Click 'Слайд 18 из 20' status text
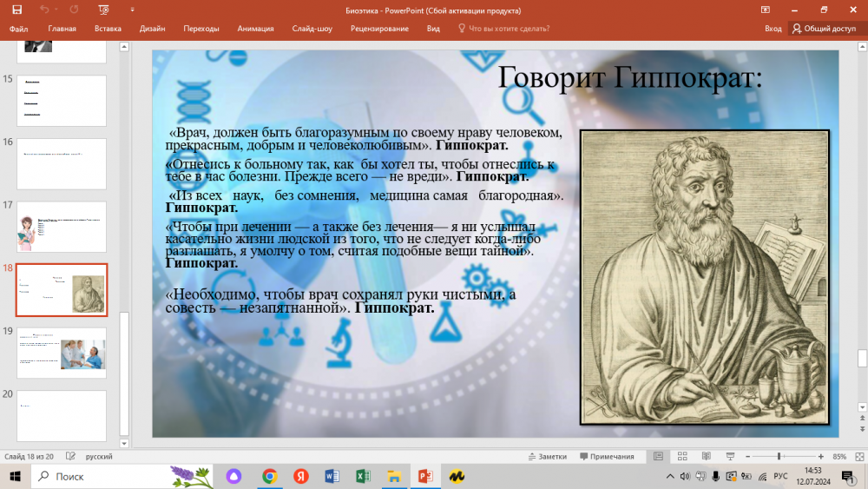 [29, 456]
